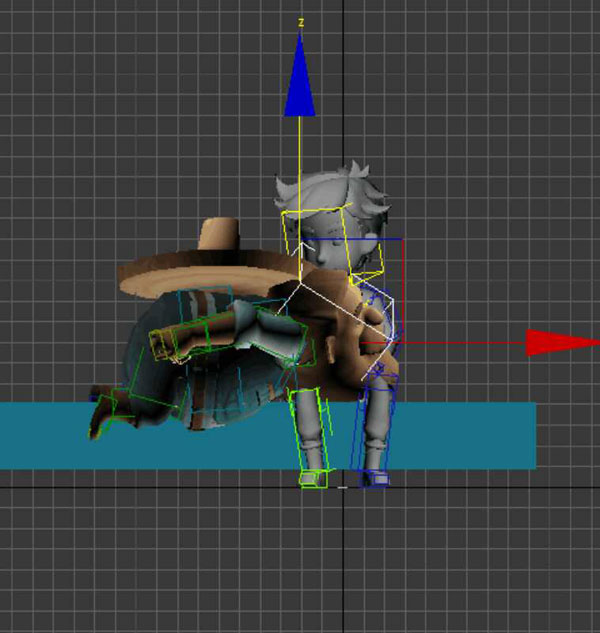This screenshot has width=600, height=633.
Task: Click the yellow Z label above gizmo
Action: 301,23
